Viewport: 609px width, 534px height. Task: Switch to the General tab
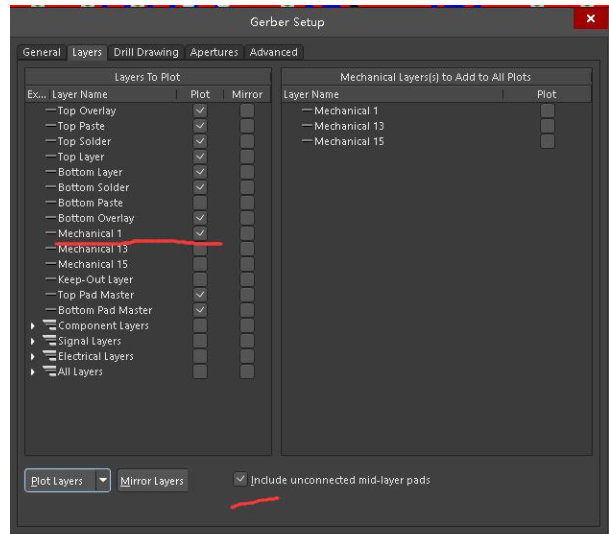point(42,52)
